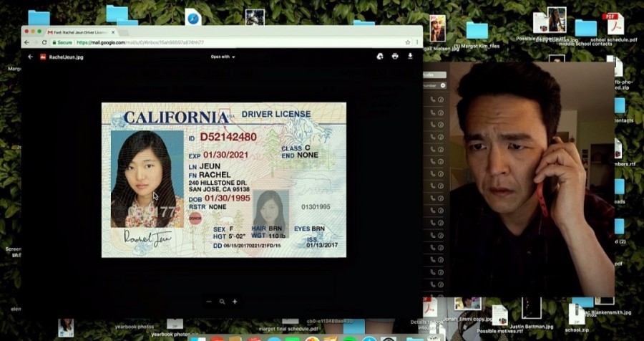Zoom out with the minus button
This screenshot has height=341, width=644.
click(209, 302)
